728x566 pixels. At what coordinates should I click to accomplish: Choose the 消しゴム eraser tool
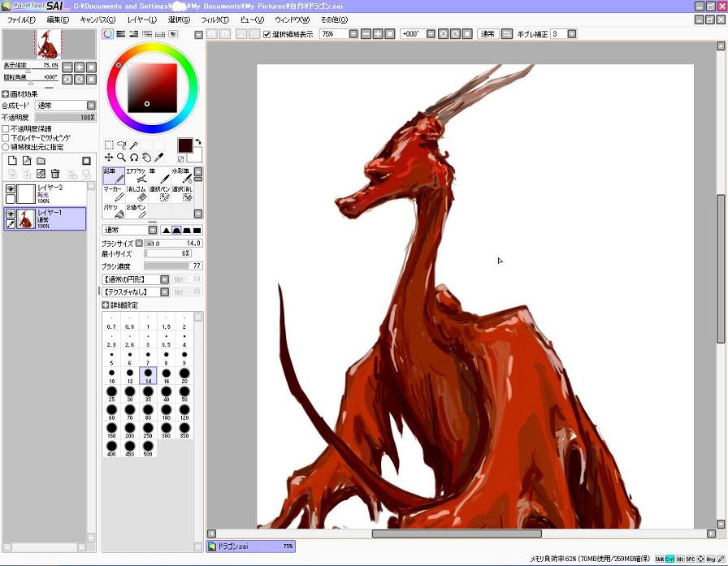pyautogui.click(x=136, y=194)
